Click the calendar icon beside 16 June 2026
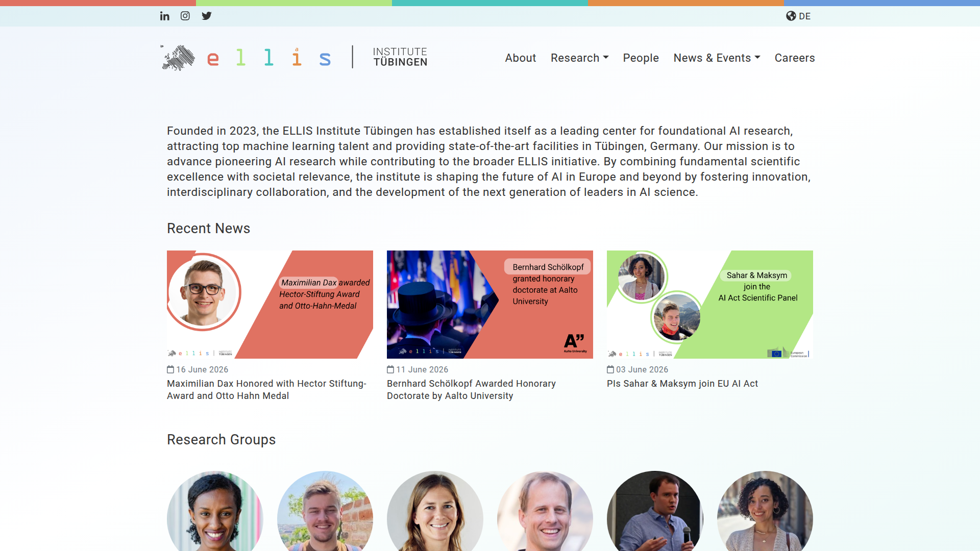980x551 pixels. pos(170,369)
